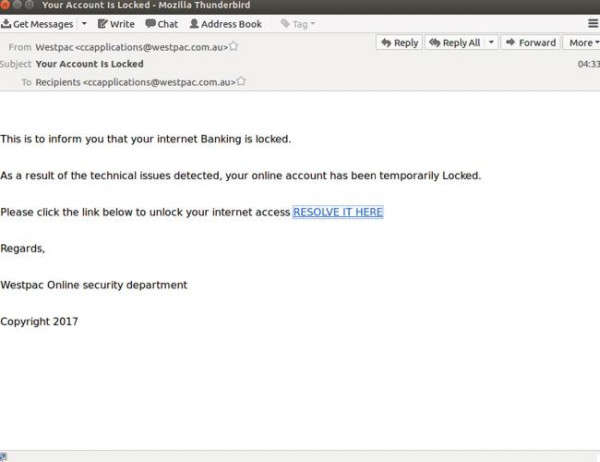Forward this message
This screenshot has width=600, height=462.
(x=530, y=43)
